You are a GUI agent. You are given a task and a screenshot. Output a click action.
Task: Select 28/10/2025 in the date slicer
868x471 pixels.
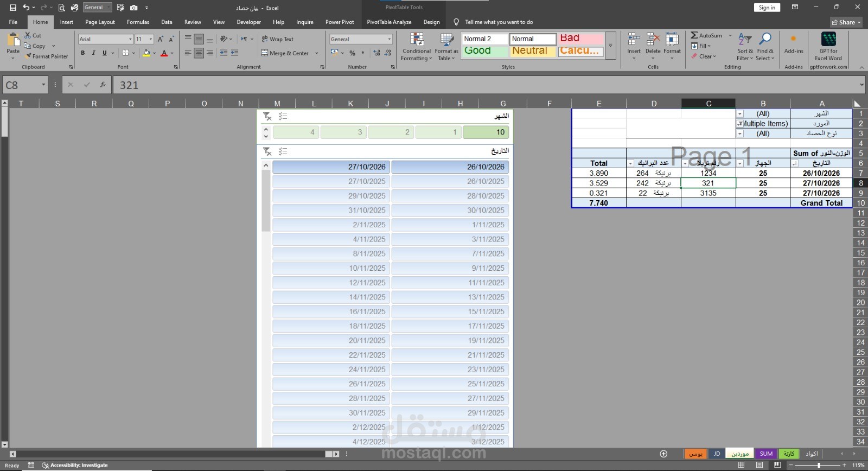tap(450, 196)
